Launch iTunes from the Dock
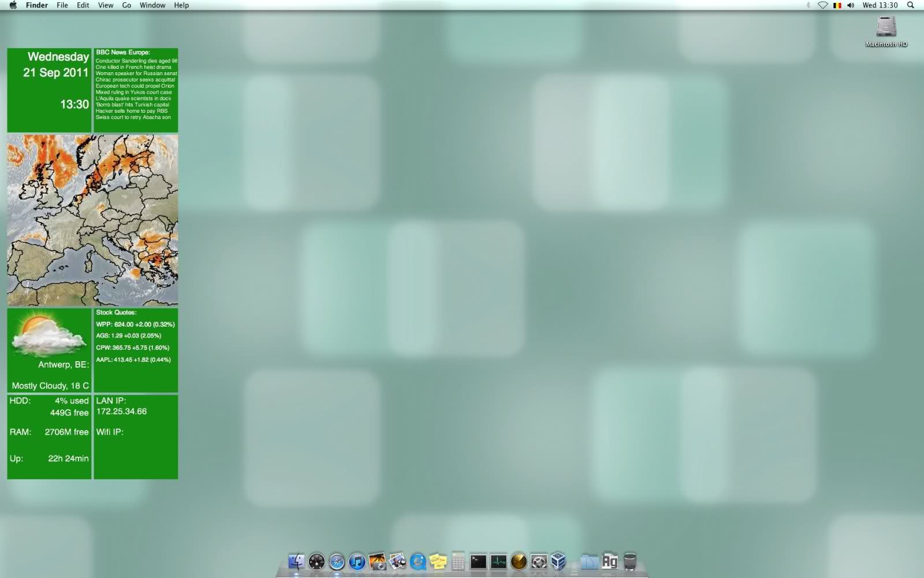924x578 pixels. pos(357,561)
